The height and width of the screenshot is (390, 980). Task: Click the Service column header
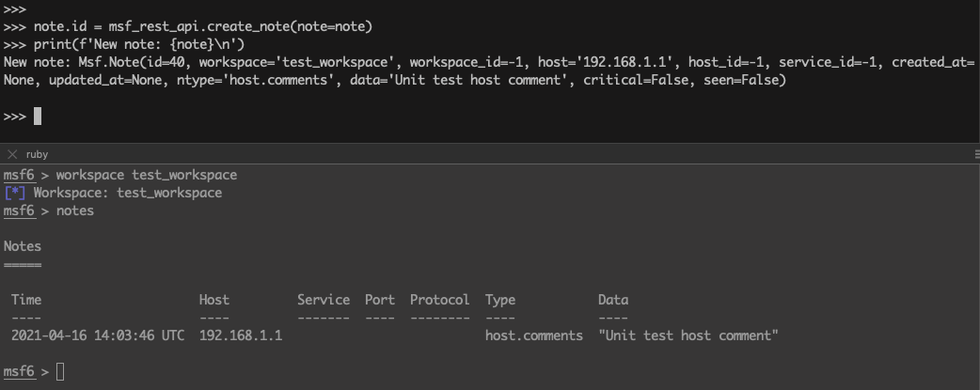pos(324,300)
